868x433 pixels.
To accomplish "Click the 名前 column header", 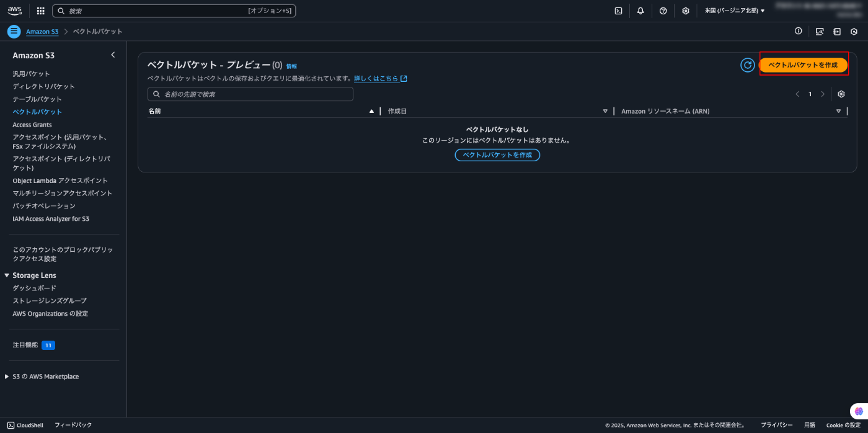I will pos(154,111).
